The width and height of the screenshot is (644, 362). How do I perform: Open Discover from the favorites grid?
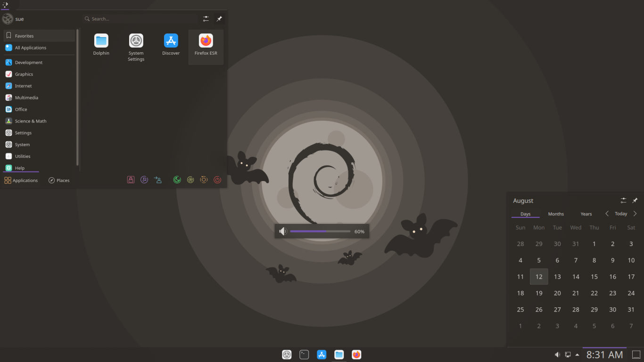pyautogui.click(x=171, y=45)
